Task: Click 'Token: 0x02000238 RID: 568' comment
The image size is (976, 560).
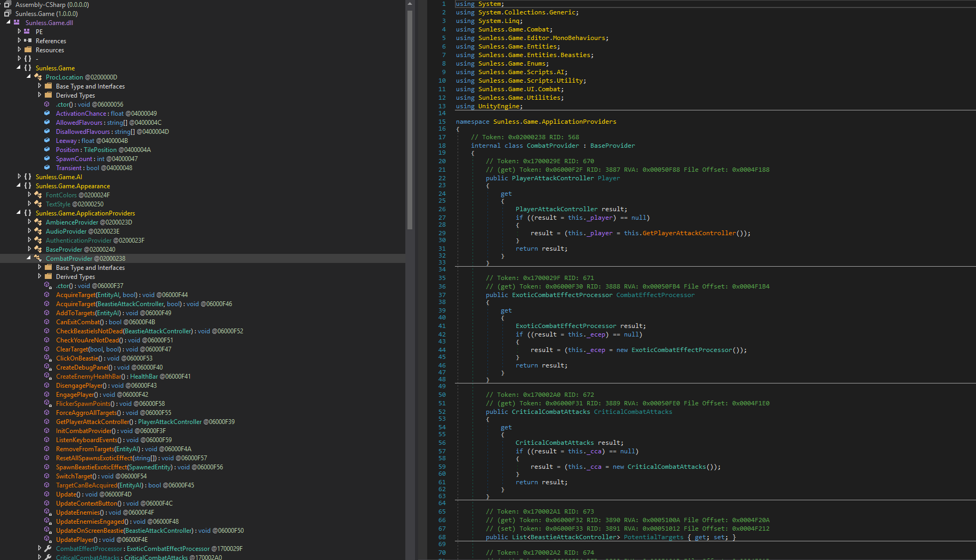Action: tap(525, 137)
